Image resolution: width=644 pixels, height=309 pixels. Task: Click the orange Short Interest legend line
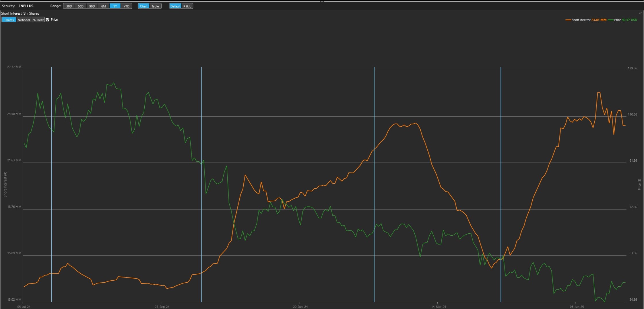pyautogui.click(x=568, y=20)
